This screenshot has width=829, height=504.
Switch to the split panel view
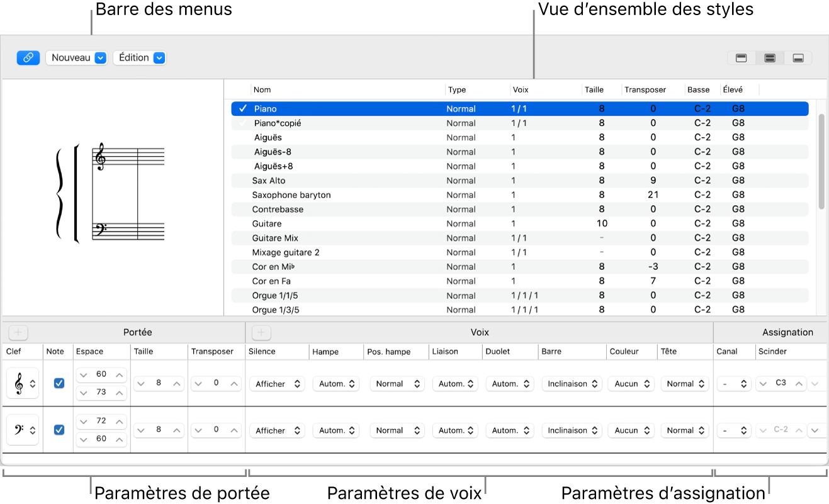click(769, 58)
